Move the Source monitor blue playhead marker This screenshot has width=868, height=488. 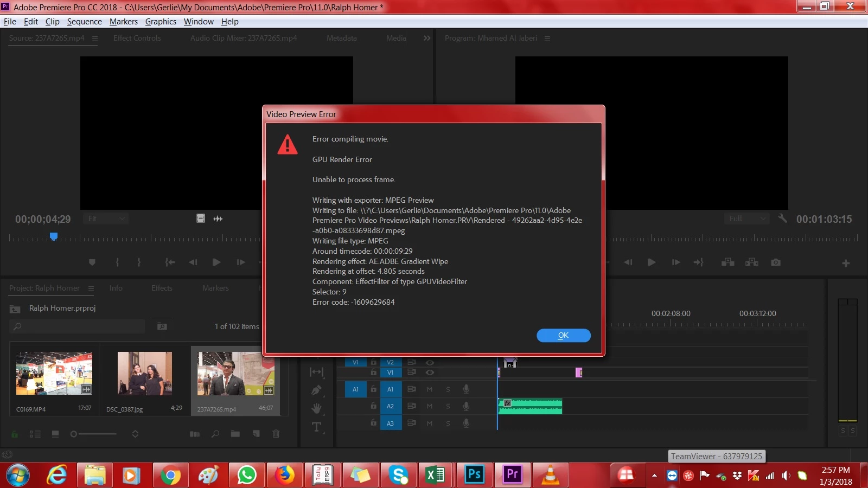coord(54,236)
